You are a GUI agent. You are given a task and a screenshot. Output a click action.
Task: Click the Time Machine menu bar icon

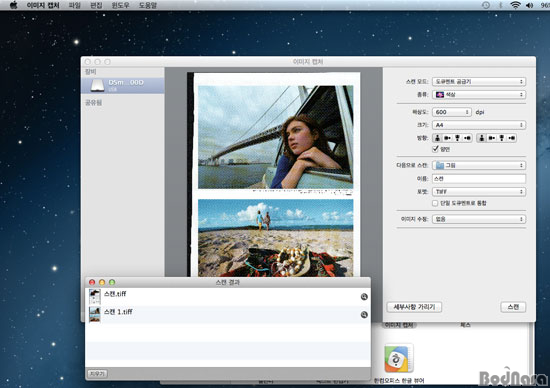(486, 5)
